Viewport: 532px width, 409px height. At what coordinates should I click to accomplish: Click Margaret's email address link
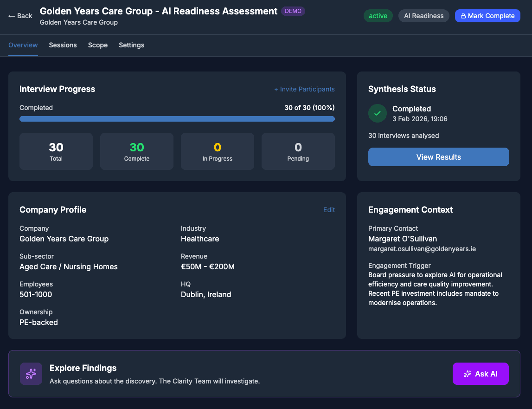pos(421,249)
